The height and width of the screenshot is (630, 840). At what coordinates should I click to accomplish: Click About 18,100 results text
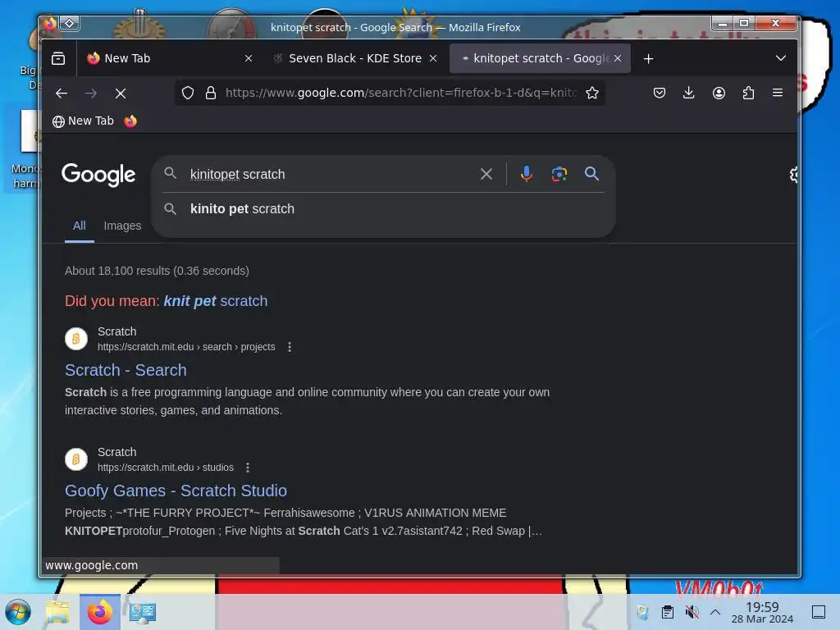pyautogui.click(x=157, y=271)
